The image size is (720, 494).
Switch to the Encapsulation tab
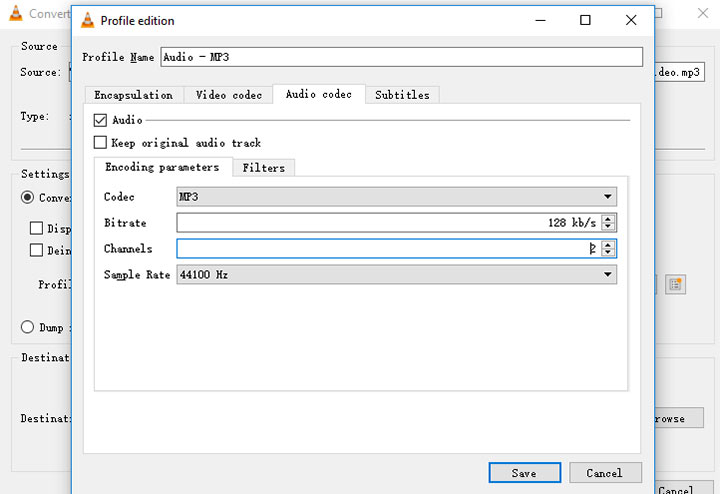(x=134, y=95)
